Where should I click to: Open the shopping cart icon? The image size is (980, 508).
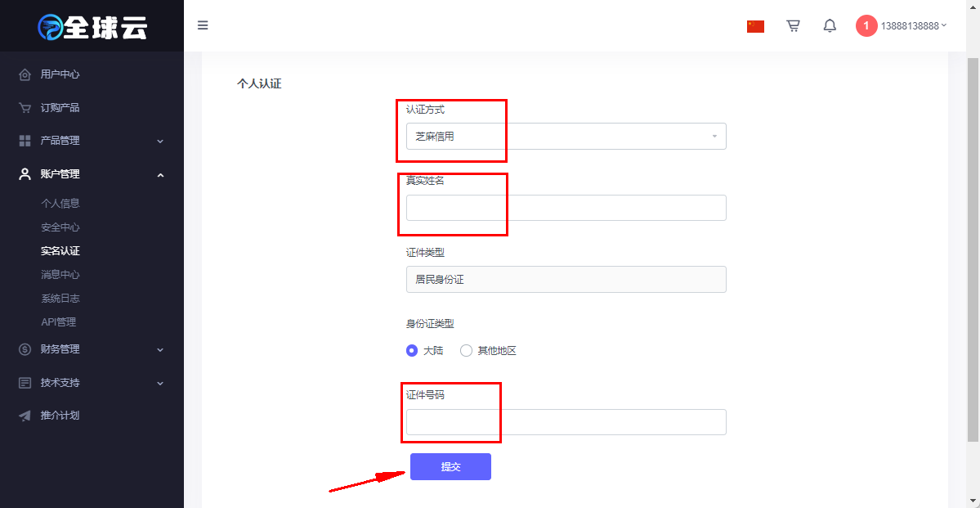(x=793, y=25)
